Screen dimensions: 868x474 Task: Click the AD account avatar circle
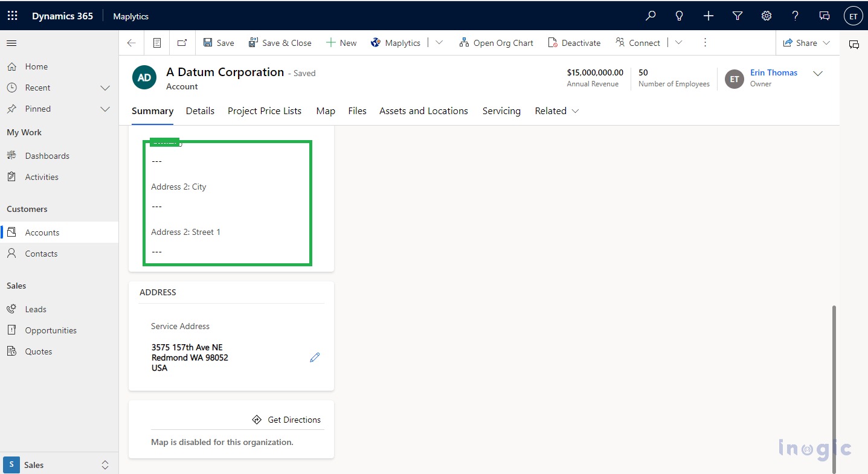(x=144, y=77)
